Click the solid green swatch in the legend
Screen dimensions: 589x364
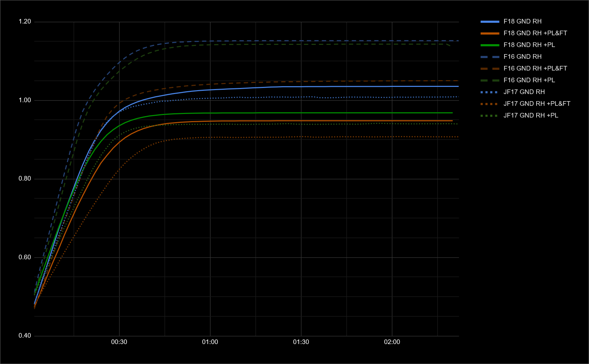click(x=490, y=45)
